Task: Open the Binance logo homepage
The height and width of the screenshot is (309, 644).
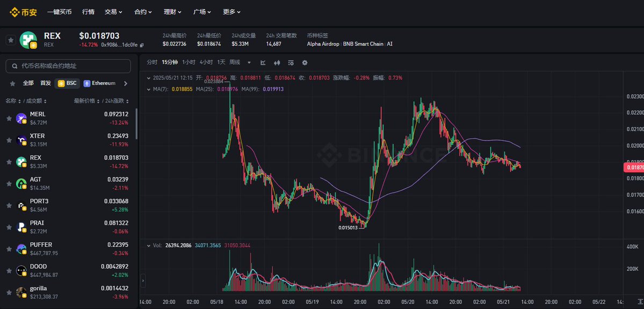Action: point(24,12)
